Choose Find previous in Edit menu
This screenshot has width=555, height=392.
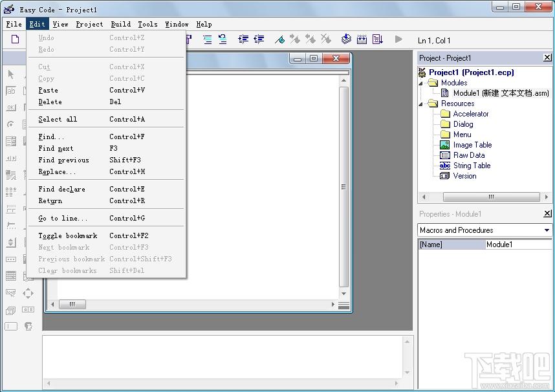[x=106, y=160]
